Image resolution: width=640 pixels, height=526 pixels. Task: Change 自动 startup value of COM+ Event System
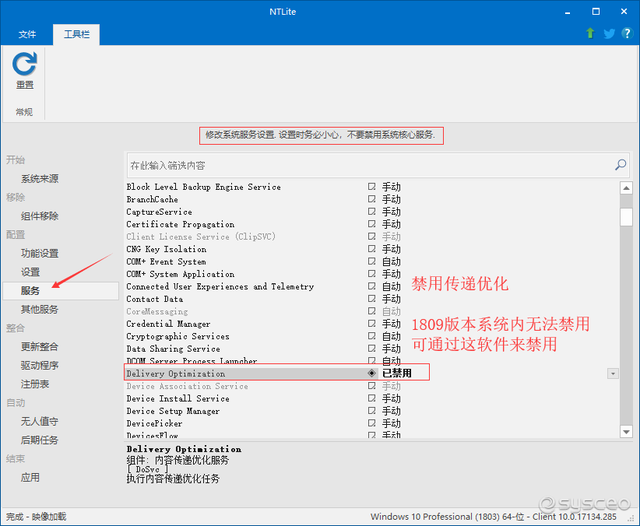click(391, 261)
